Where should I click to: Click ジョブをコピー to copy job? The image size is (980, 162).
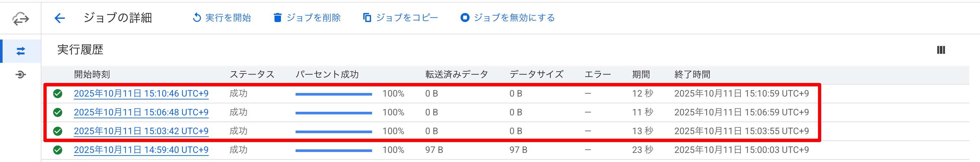pos(400,18)
